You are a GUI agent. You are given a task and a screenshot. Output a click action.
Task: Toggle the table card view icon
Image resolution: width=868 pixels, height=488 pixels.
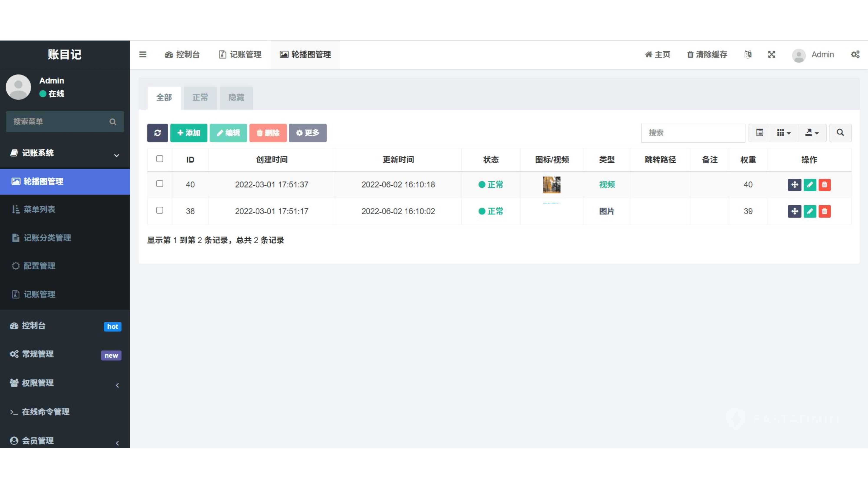tap(759, 133)
